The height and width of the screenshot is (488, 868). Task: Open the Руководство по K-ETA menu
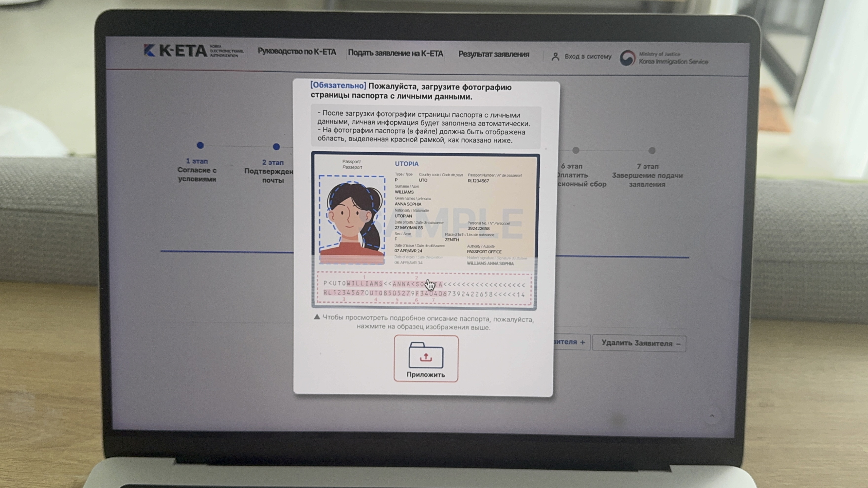click(297, 52)
